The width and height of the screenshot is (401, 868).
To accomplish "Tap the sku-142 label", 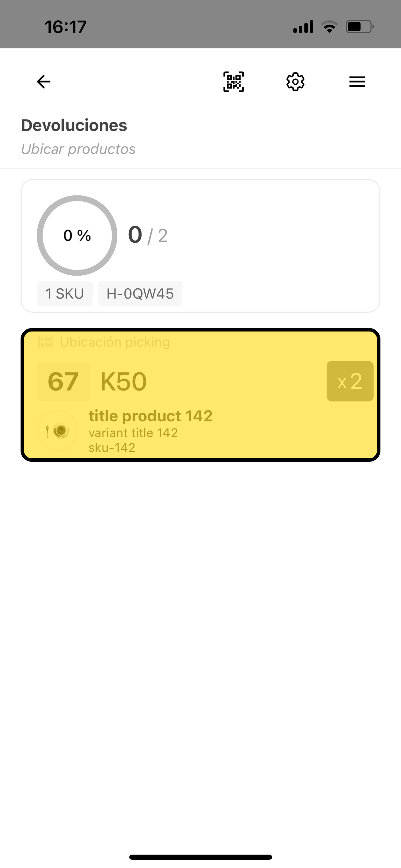I will pyautogui.click(x=112, y=448).
